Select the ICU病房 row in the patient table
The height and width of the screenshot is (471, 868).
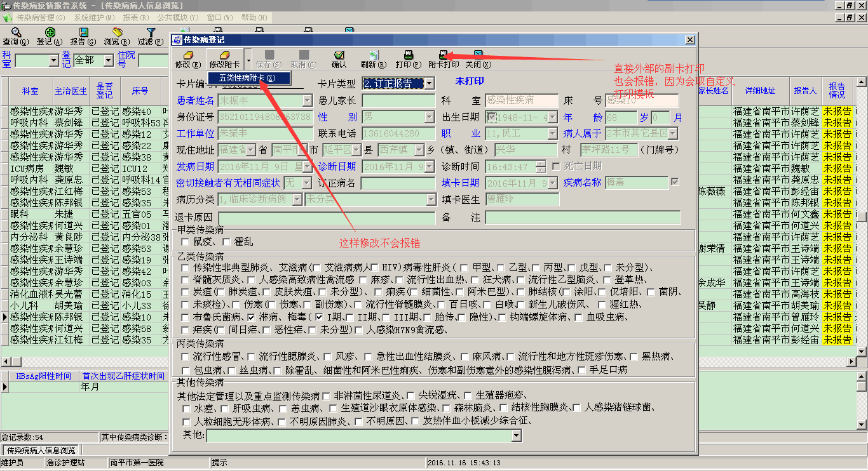[85, 168]
